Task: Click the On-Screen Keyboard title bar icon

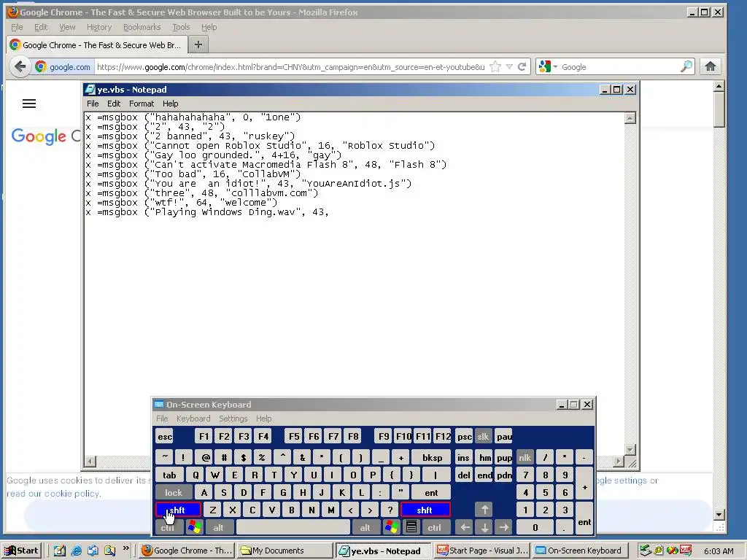Action: (158, 404)
